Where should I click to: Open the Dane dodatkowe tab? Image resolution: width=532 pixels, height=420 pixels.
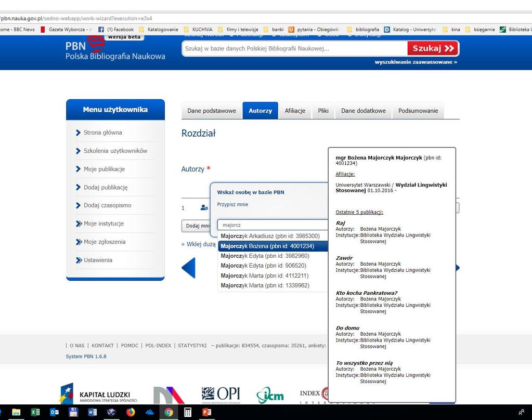(364, 111)
